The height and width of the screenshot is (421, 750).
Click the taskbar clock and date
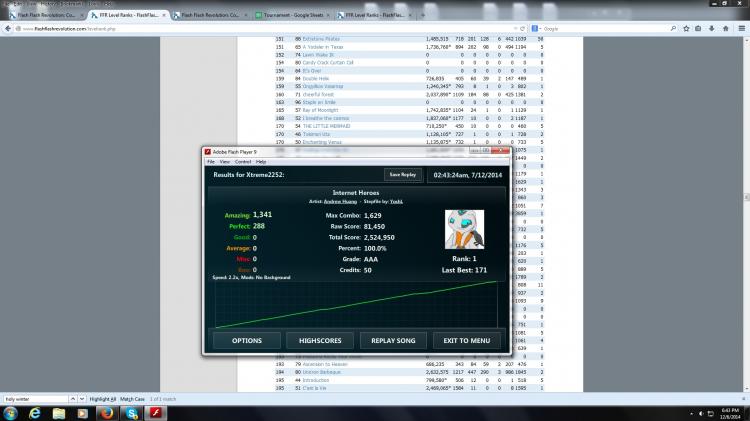730,414
